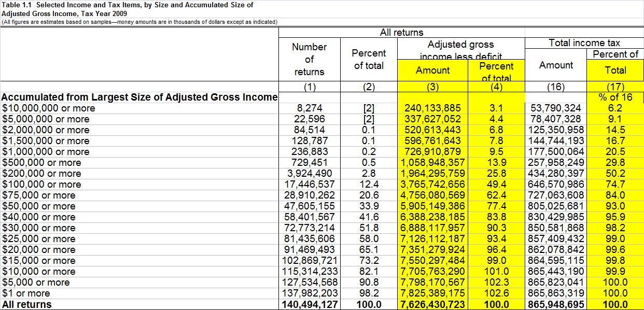
Task: Select the 'All returns' header cell at top
Action: 401,32
